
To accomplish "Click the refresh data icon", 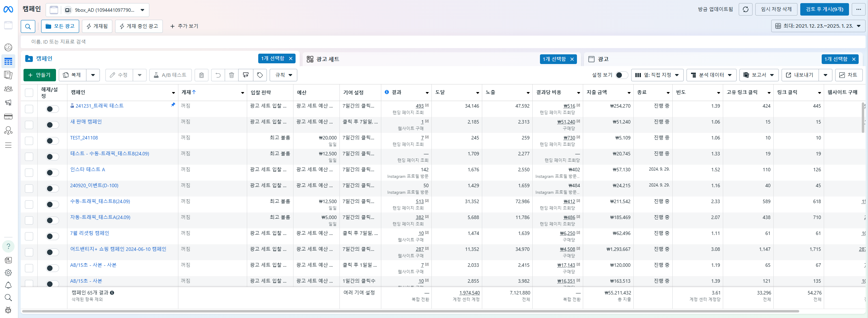I will pyautogui.click(x=746, y=9).
